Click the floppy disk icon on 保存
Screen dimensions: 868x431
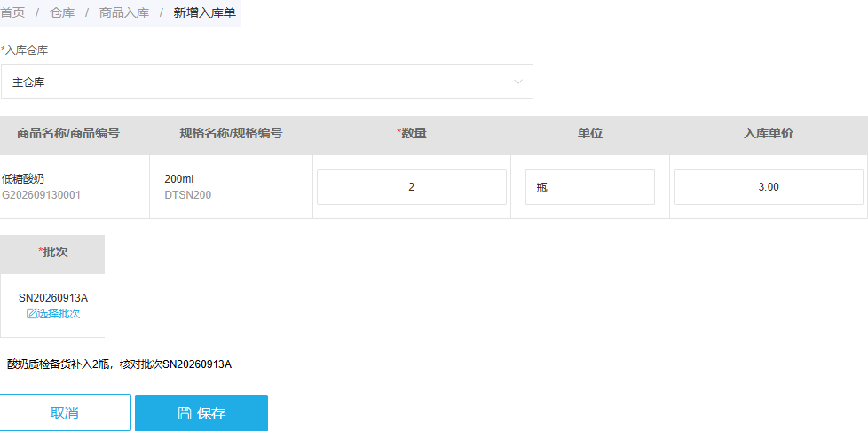tap(185, 412)
